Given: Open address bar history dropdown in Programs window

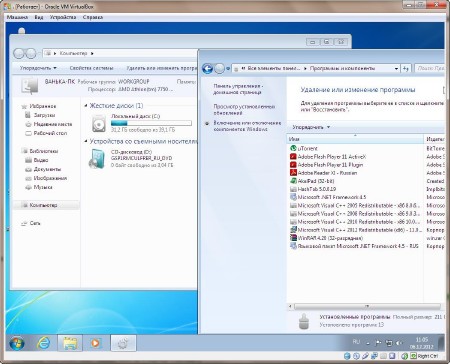Looking at the screenshot, I should (396, 69).
